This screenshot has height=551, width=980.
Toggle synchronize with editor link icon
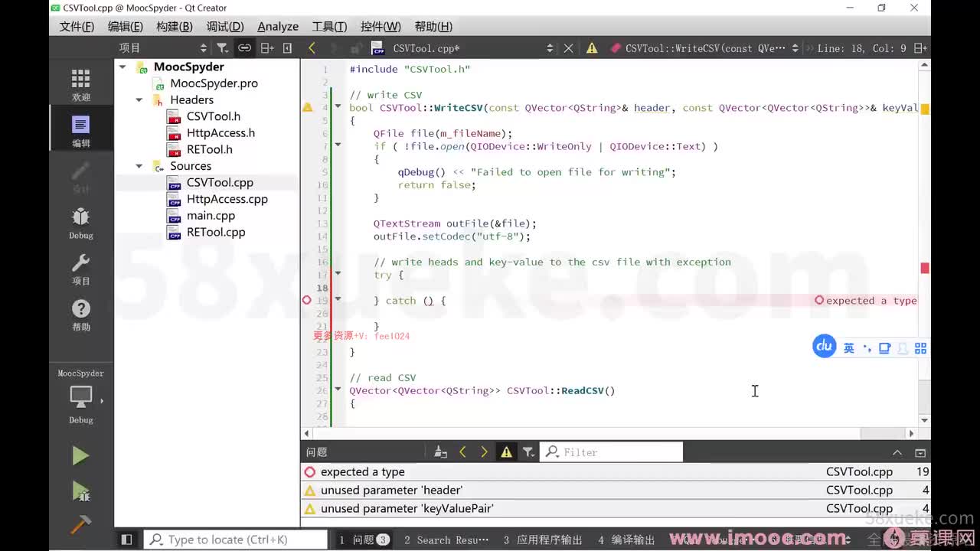pyautogui.click(x=244, y=47)
